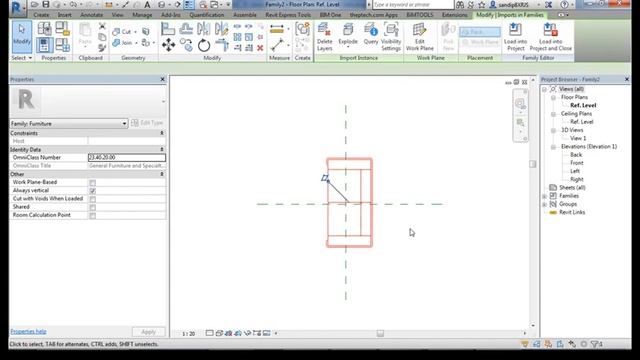Image resolution: width=640 pixels, height=360 pixels.
Task: Open the Create ribbon tab
Action: (x=41, y=15)
